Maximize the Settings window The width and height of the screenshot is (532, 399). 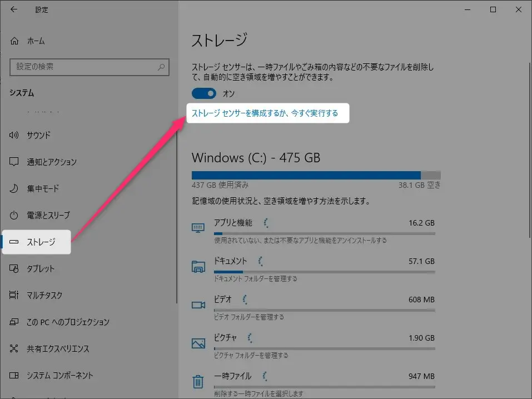click(493, 9)
